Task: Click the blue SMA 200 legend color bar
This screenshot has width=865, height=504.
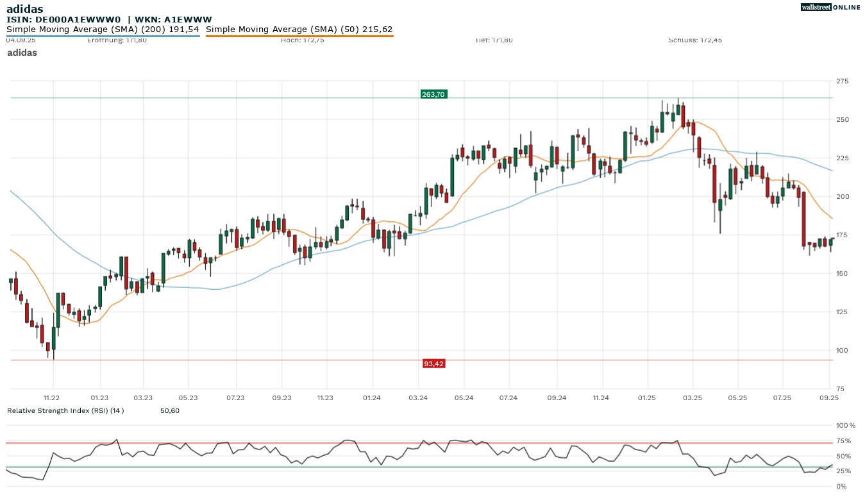Action: (103, 36)
